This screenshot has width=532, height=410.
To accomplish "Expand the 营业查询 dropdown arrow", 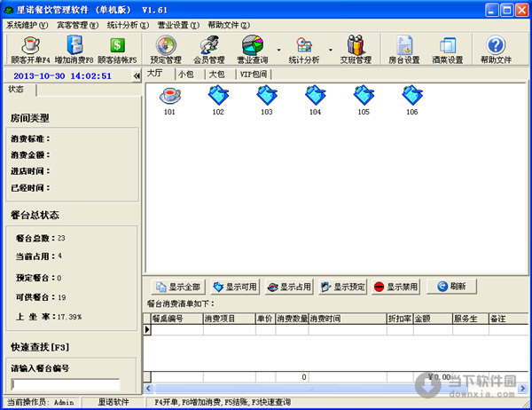I will (x=279, y=50).
